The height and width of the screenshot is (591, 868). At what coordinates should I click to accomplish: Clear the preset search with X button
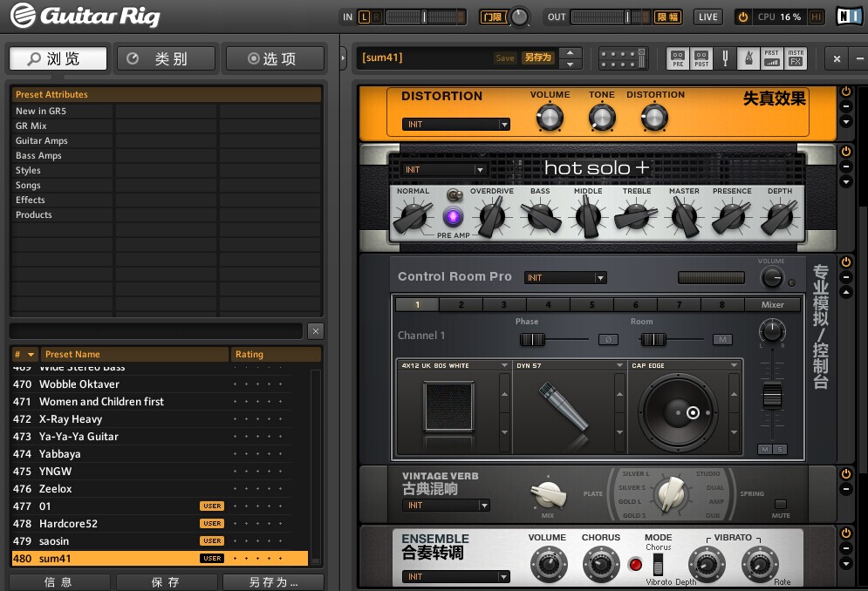pyautogui.click(x=316, y=331)
